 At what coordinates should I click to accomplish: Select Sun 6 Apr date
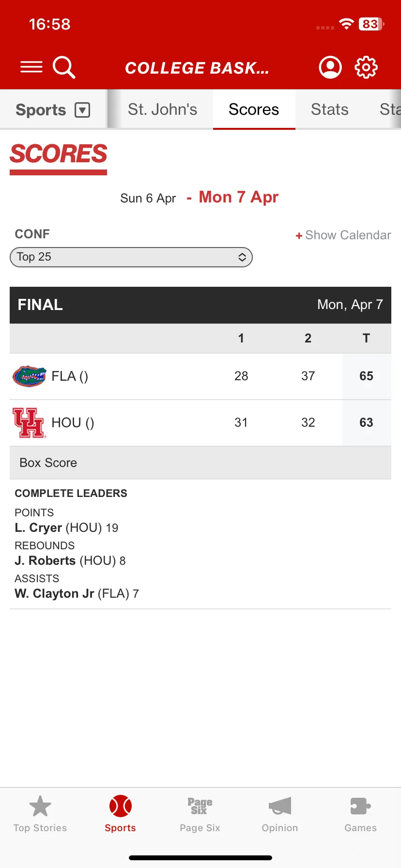click(148, 198)
